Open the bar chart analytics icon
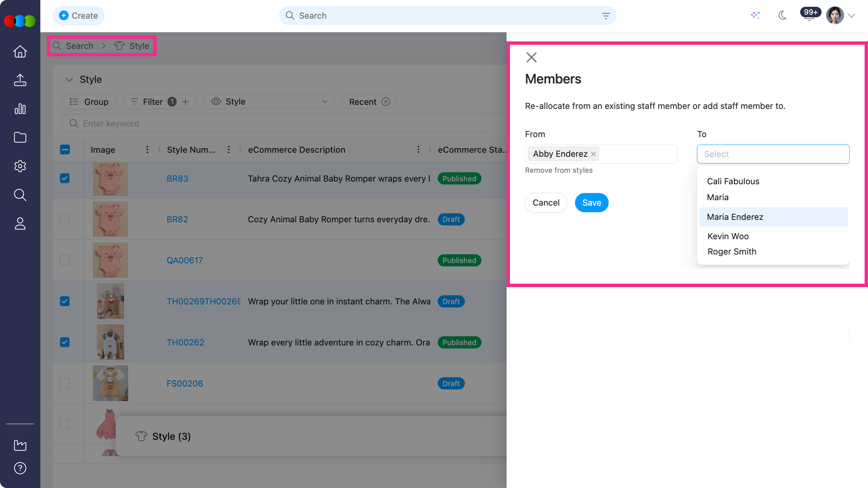This screenshot has width=868, height=488. (x=20, y=109)
